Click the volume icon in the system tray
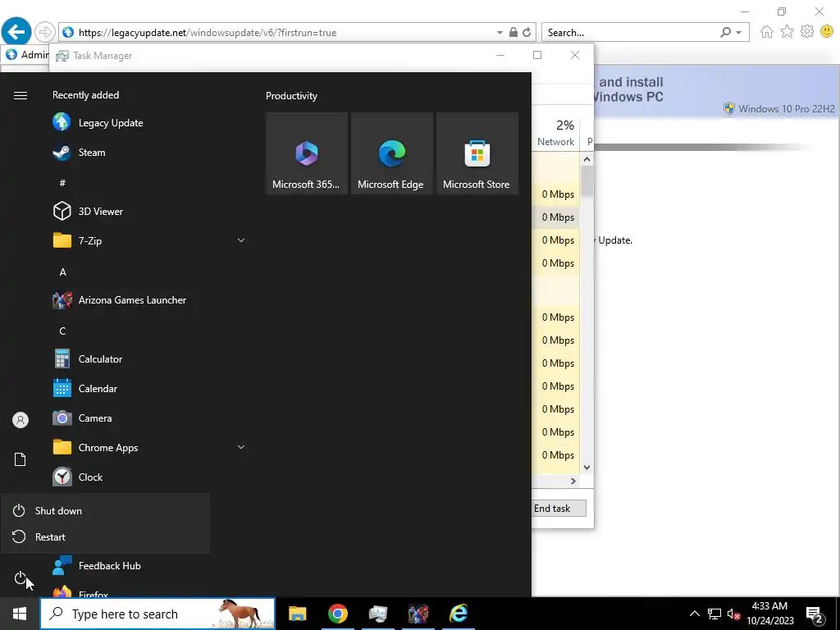 coord(733,614)
